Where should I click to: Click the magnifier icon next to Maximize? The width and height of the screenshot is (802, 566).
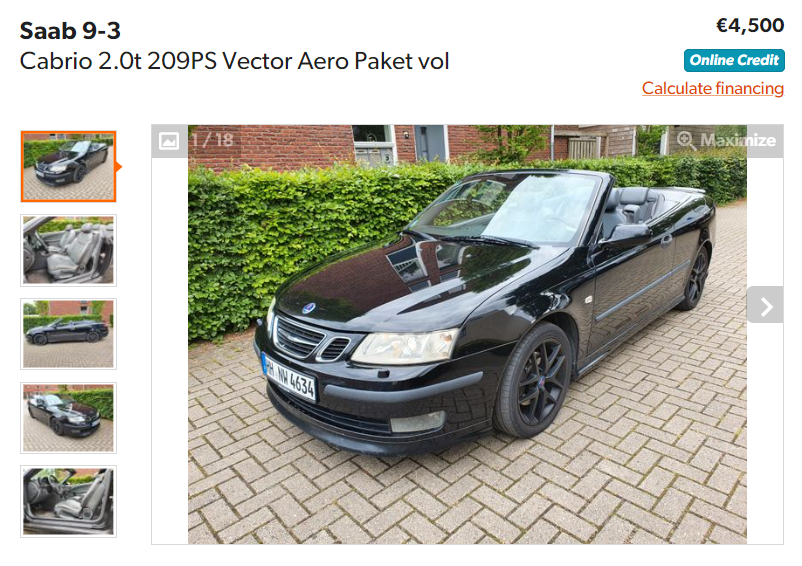(x=686, y=140)
